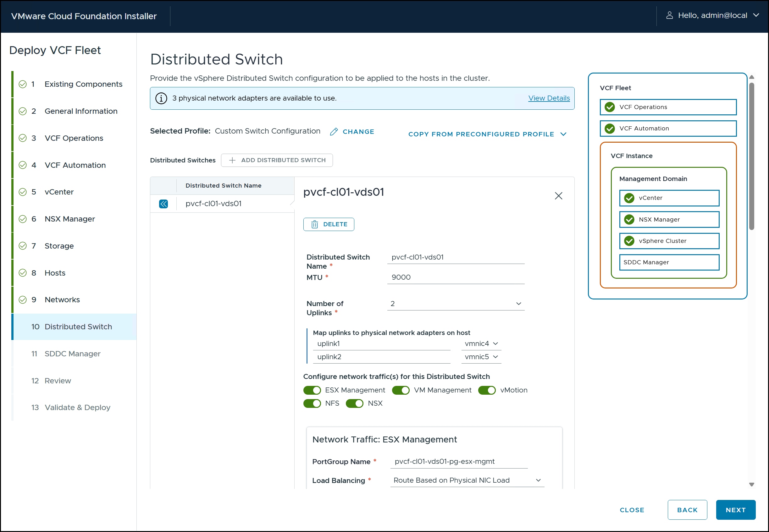The width and height of the screenshot is (769, 532).
Task: Click the CHANGE profile button
Action: point(352,132)
